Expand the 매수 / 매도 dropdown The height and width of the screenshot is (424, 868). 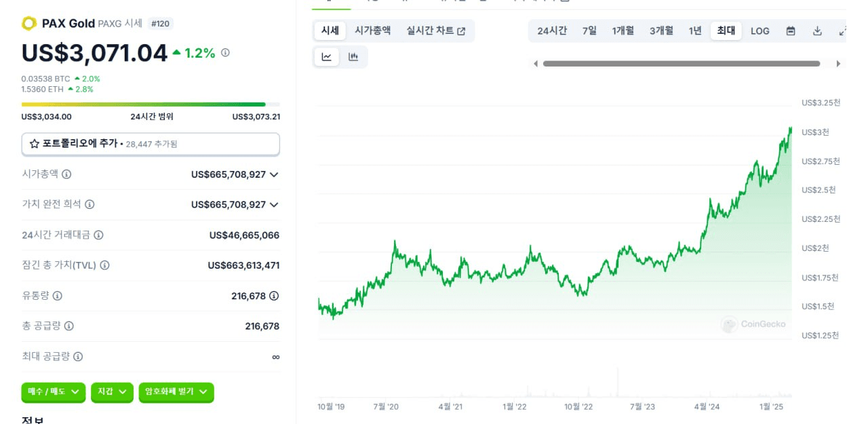tap(54, 391)
